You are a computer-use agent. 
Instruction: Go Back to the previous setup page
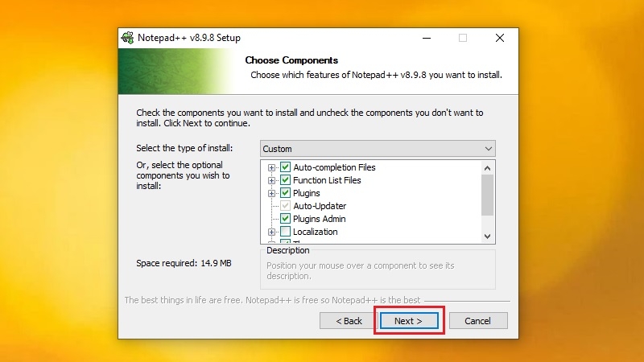click(x=349, y=320)
